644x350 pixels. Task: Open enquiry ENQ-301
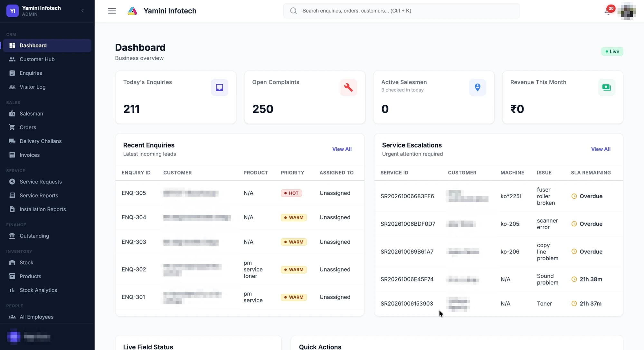[x=133, y=297]
